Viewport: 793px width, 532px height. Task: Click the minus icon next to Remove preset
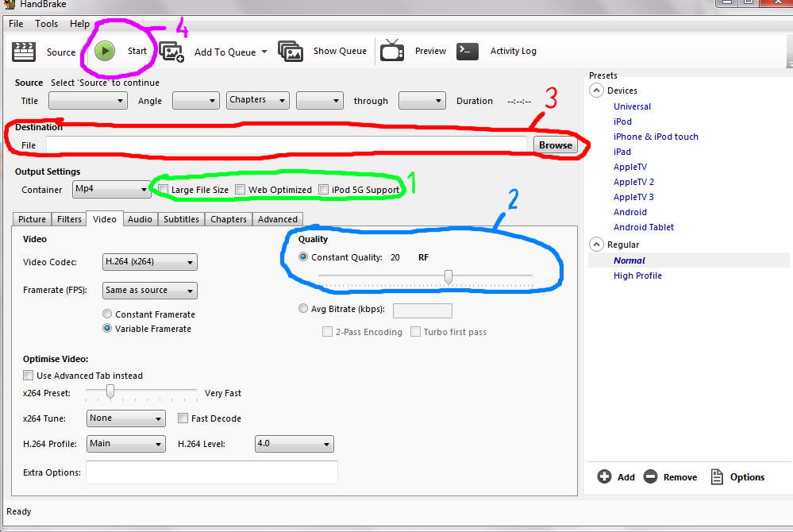[x=650, y=476]
